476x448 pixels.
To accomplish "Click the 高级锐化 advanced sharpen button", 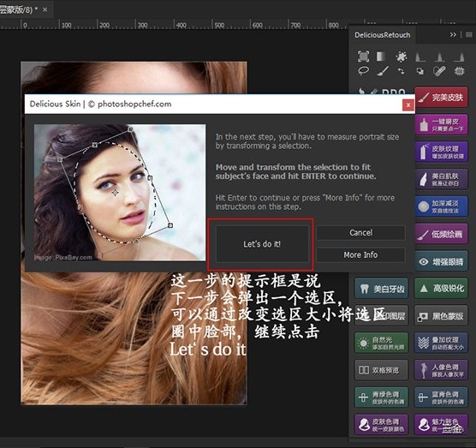I will click(x=441, y=288).
